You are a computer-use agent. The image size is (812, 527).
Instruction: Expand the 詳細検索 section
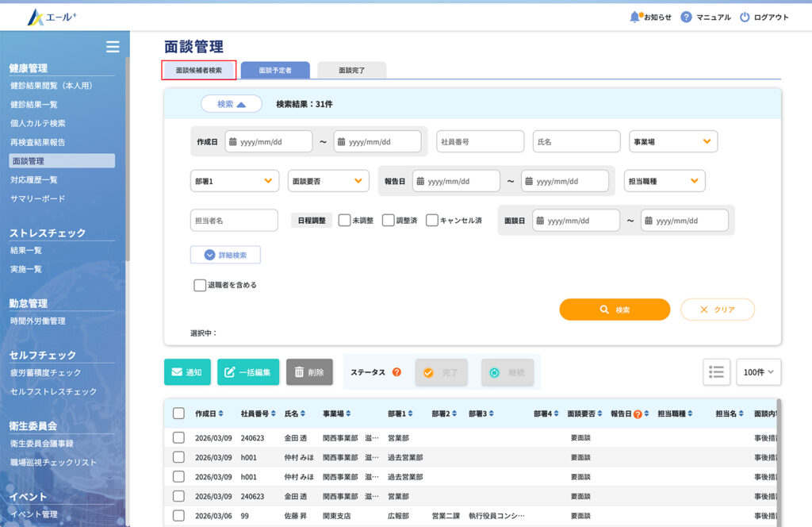[225, 255]
